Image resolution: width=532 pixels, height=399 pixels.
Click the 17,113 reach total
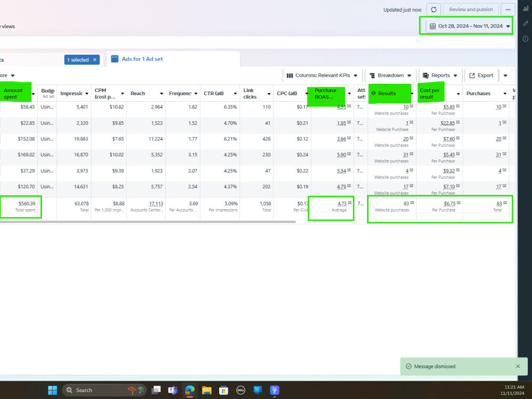point(156,204)
